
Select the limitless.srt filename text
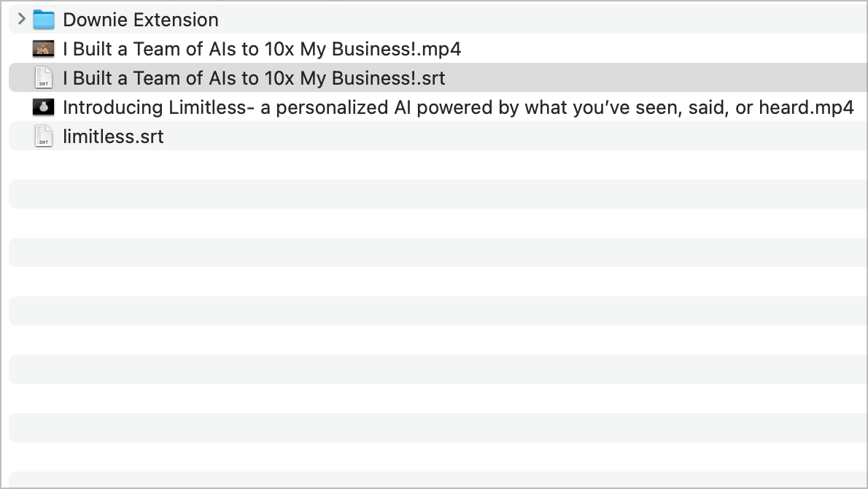[114, 136]
